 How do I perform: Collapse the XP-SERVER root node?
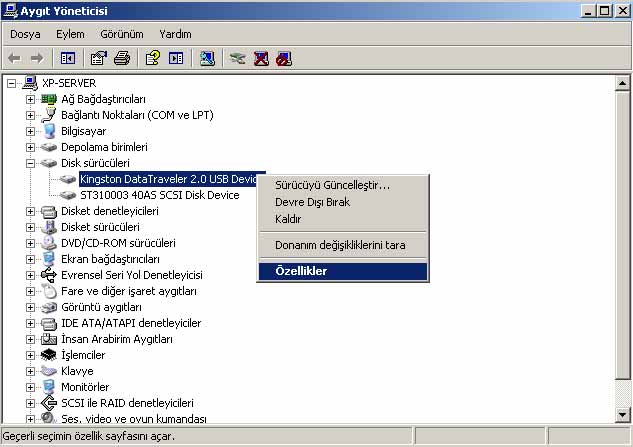tap(12, 83)
